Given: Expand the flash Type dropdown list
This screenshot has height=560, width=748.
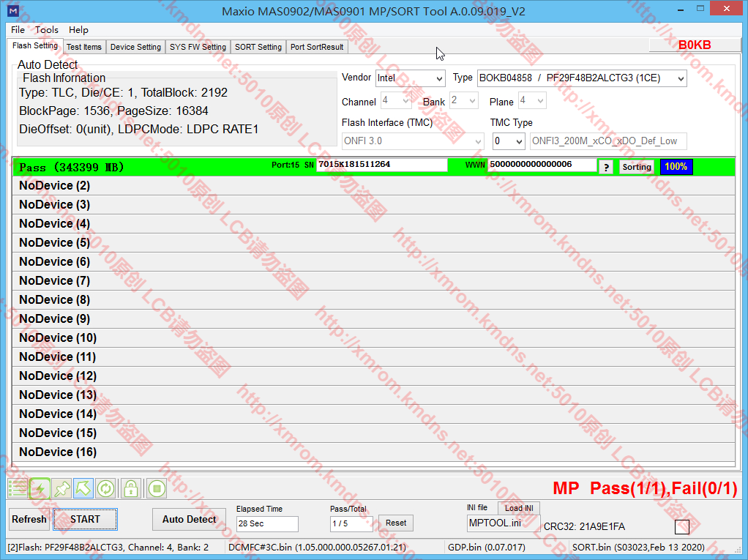Looking at the screenshot, I should click(x=582, y=78).
